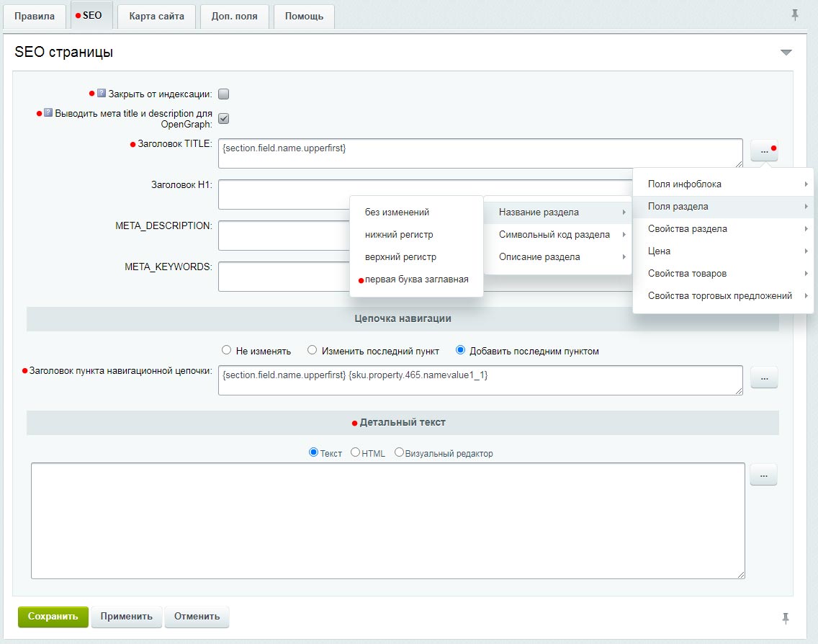Open the Помощь tab
The image size is (818, 644).
click(x=304, y=15)
